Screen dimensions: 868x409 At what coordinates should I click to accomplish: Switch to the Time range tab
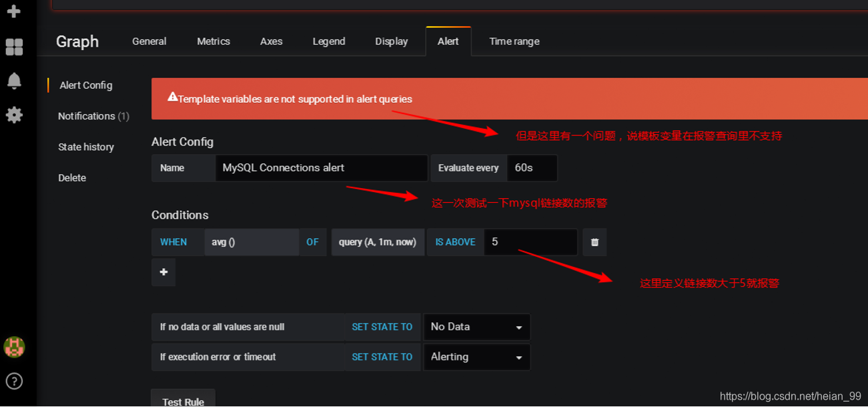[514, 41]
